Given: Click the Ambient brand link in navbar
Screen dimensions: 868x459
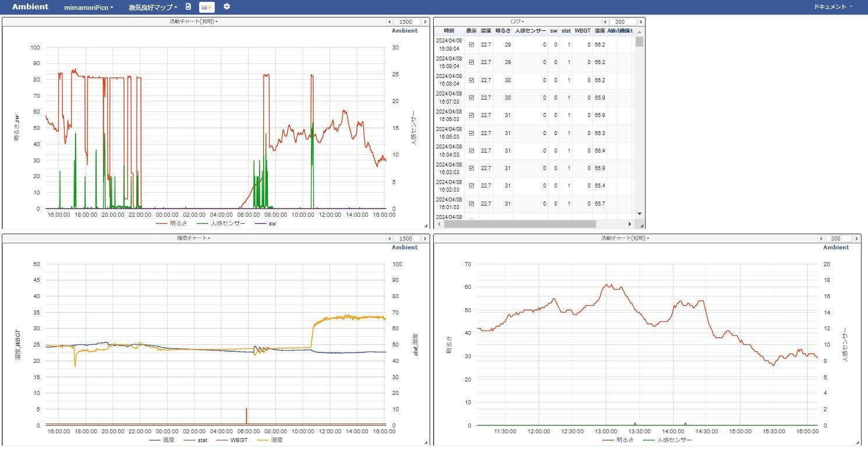Looking at the screenshot, I should [x=31, y=8].
